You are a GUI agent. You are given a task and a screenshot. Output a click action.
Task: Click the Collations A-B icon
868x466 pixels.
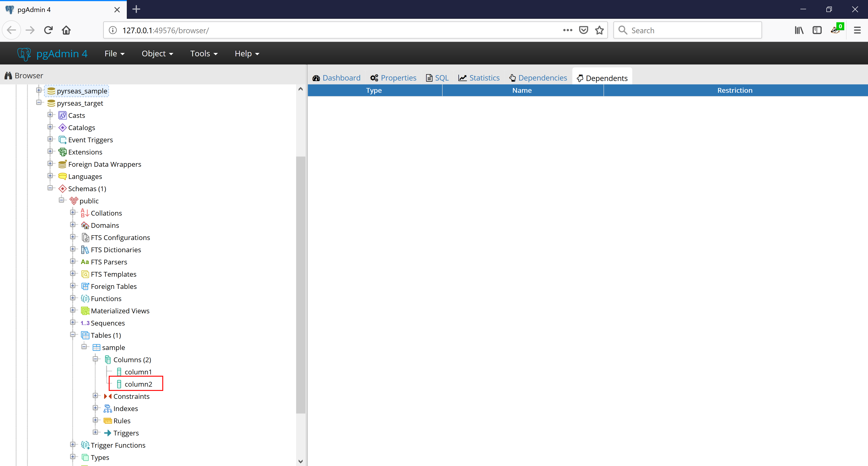85,213
